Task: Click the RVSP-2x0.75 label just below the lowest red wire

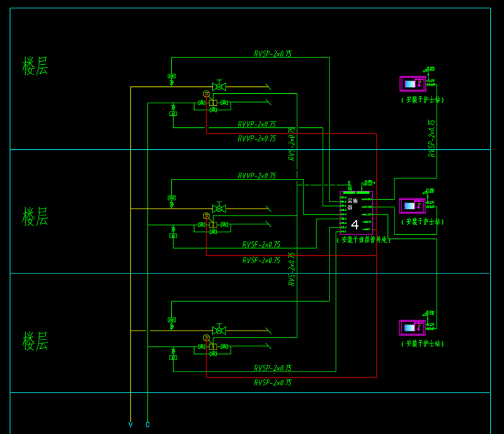Action: (273, 382)
